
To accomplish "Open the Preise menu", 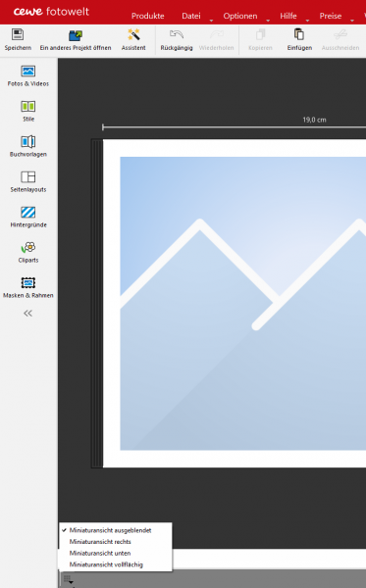I will 331,16.
